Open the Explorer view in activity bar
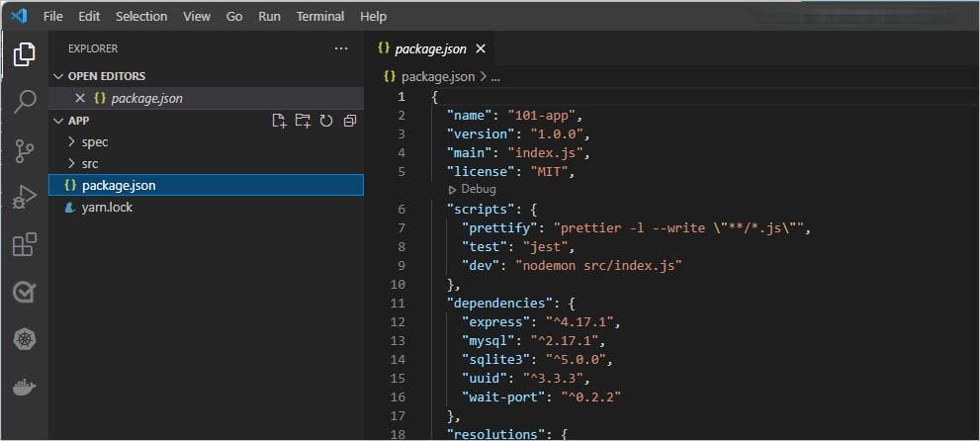980x441 pixels. [25, 54]
